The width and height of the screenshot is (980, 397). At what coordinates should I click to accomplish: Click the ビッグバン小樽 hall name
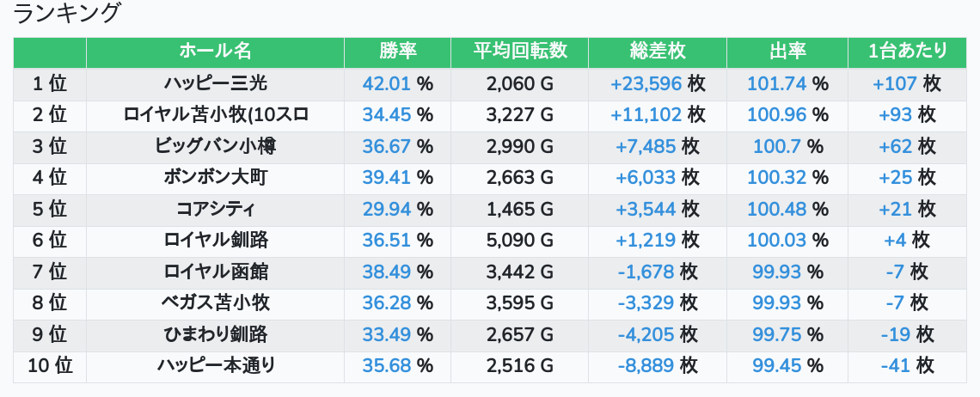pos(215,146)
